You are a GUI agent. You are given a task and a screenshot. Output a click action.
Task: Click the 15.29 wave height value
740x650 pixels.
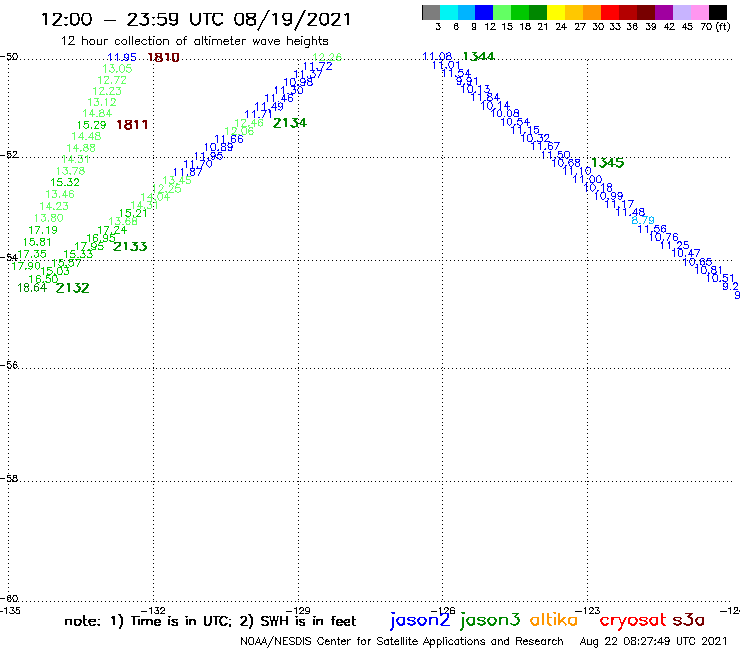92,125
